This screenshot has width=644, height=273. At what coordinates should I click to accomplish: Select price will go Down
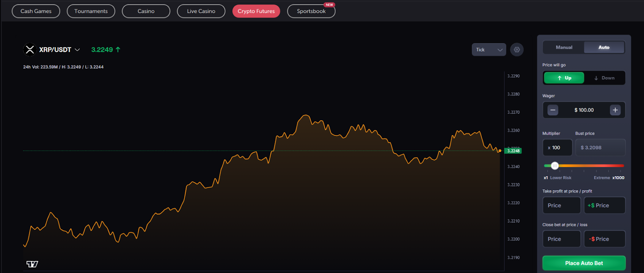tap(604, 78)
